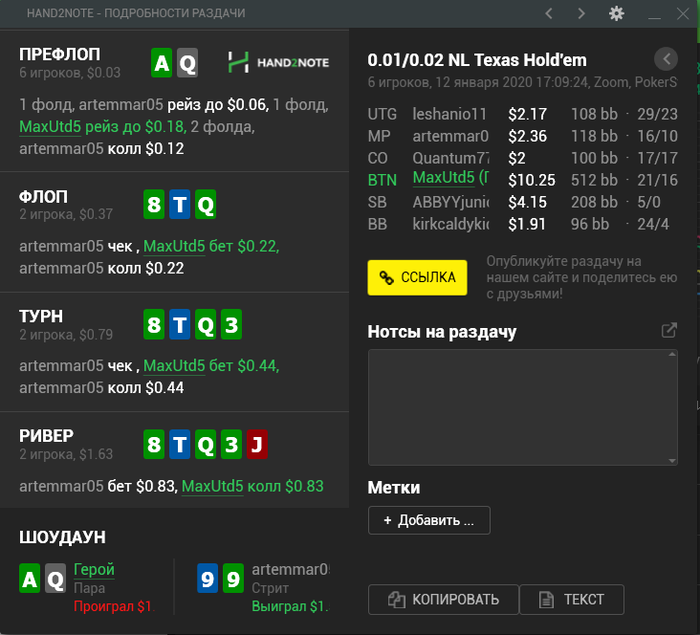Click the ФЛОП section heading

(x=43, y=196)
